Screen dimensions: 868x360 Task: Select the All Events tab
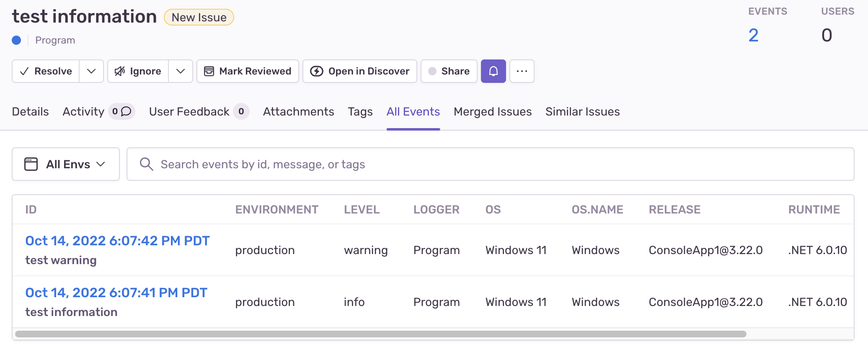pyautogui.click(x=413, y=111)
